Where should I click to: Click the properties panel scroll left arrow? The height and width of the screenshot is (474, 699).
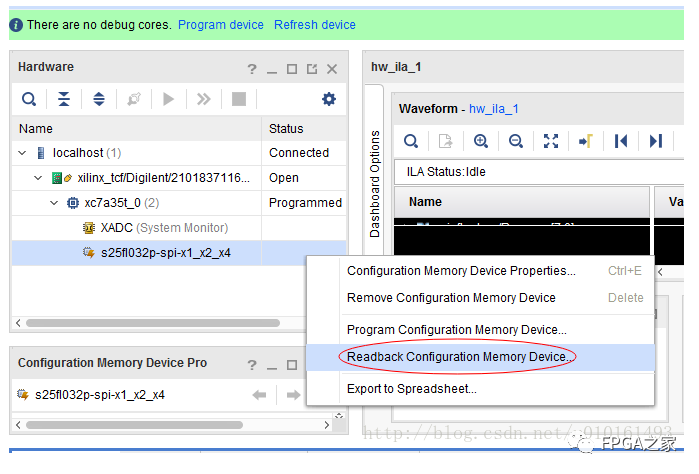pos(18,425)
